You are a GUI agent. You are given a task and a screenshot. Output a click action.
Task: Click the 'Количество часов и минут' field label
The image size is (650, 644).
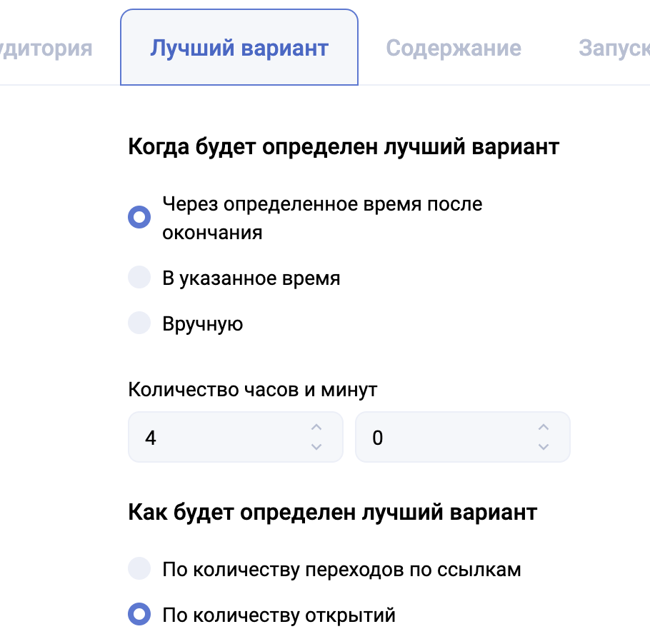pos(253,390)
